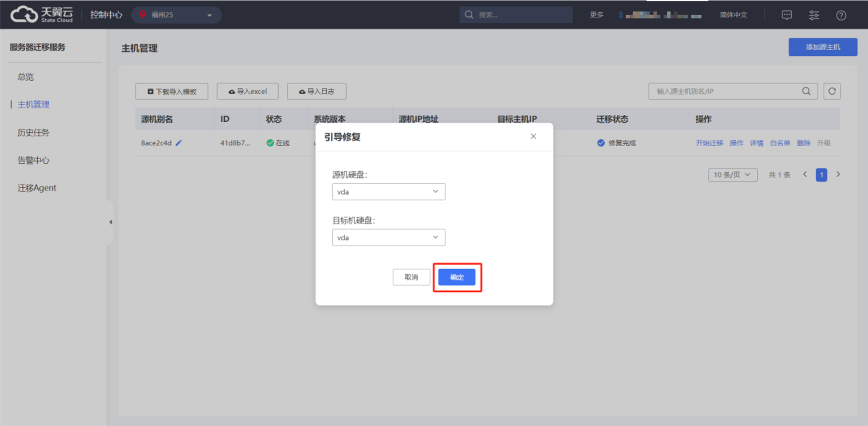Open the settings sliders icon

pos(814,15)
